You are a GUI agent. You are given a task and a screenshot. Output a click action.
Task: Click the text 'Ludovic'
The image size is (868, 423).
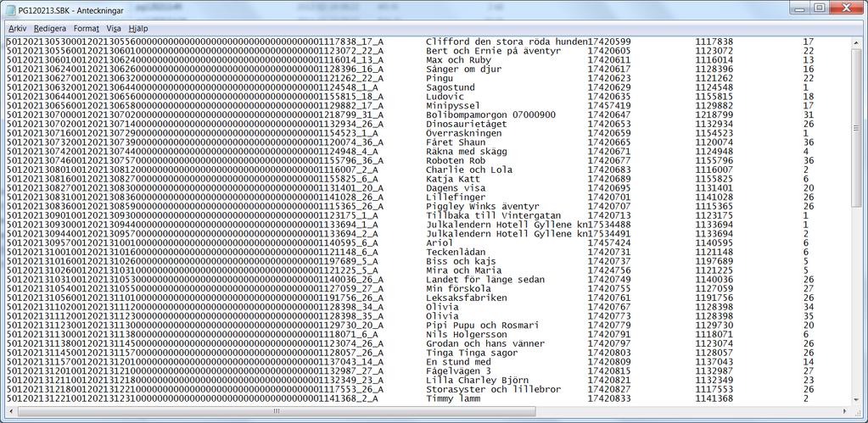point(445,96)
